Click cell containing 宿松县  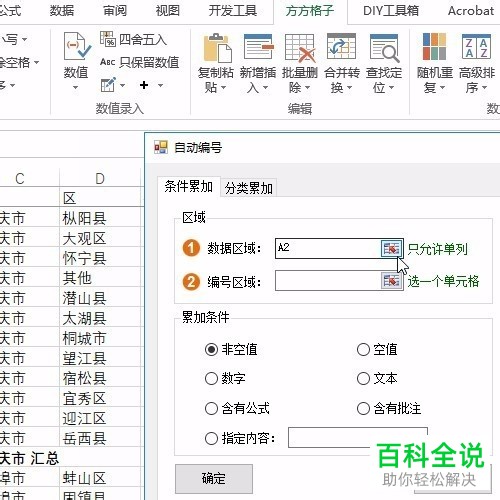click(101, 378)
